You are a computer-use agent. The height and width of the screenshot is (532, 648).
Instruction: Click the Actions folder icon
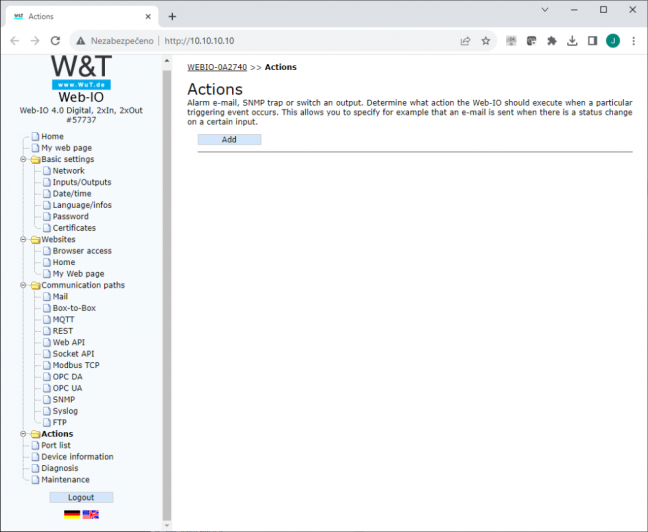pos(36,434)
